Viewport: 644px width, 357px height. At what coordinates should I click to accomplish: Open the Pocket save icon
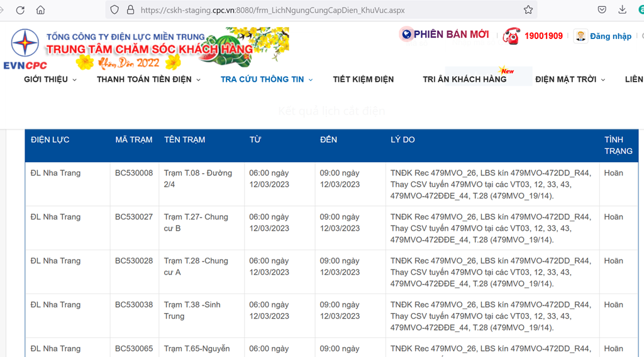click(602, 10)
